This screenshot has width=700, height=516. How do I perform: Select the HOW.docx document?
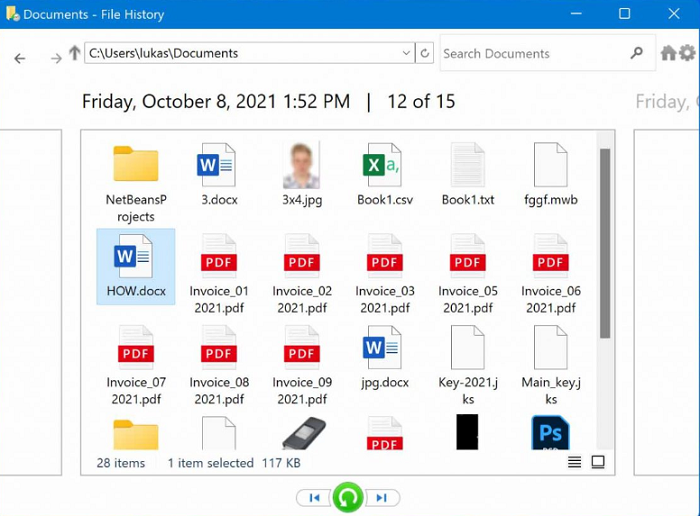click(136, 266)
